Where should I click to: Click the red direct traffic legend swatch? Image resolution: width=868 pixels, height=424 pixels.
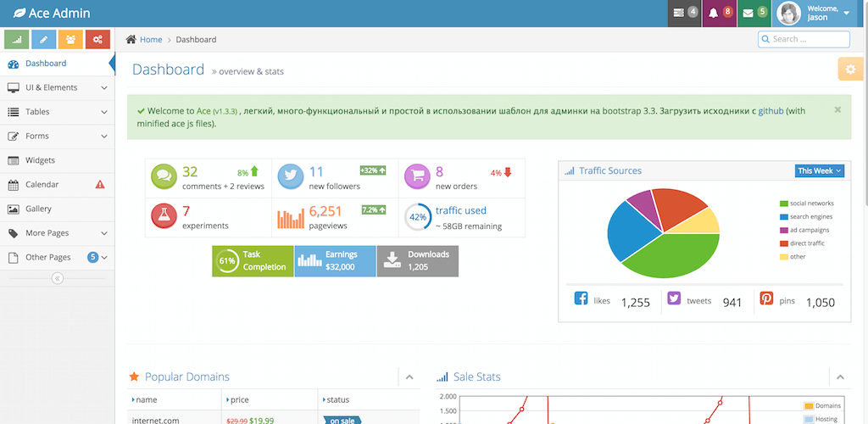coord(783,243)
